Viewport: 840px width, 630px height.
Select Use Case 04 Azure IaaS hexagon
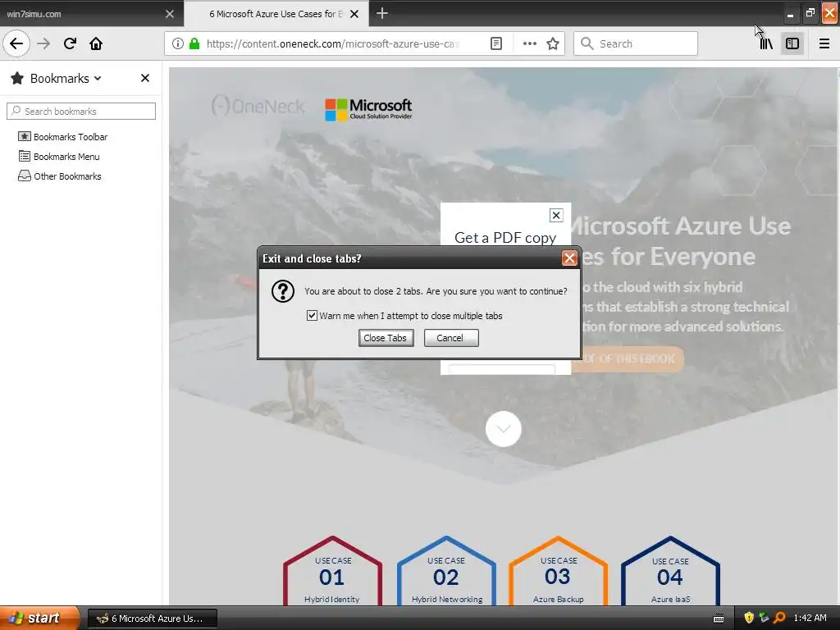point(670,571)
